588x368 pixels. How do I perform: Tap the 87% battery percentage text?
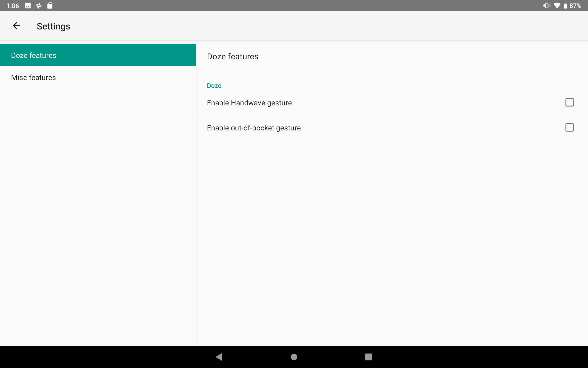coord(575,6)
